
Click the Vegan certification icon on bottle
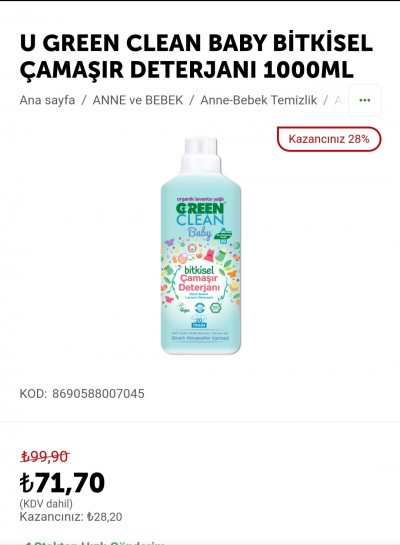pos(183,308)
